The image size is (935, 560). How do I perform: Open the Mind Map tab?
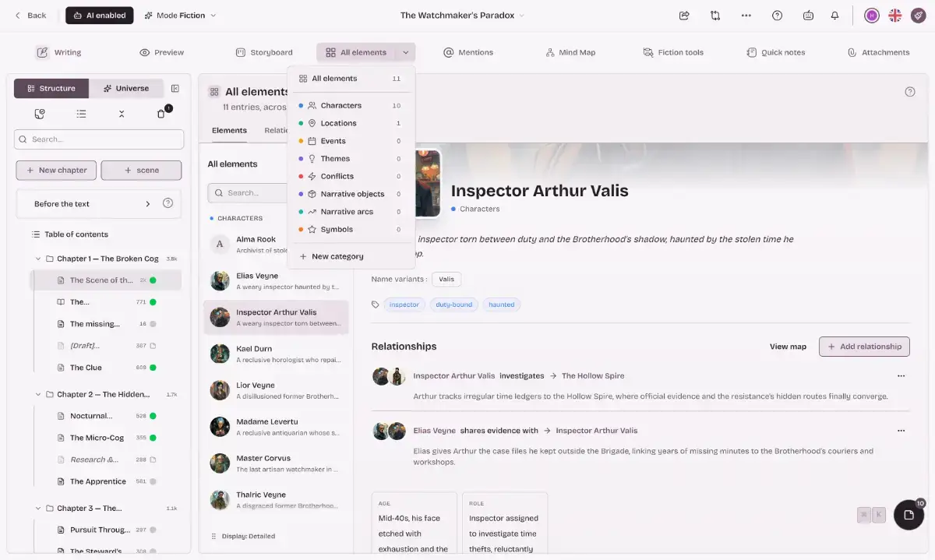click(570, 52)
